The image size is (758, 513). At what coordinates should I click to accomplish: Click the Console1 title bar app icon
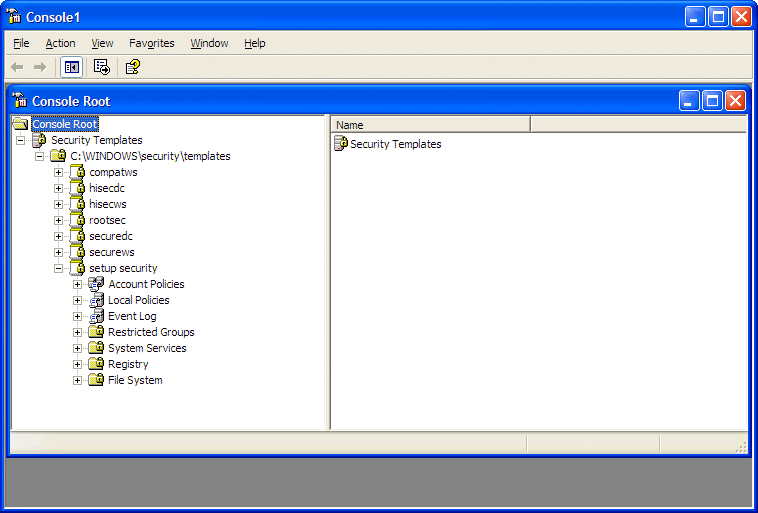14,17
